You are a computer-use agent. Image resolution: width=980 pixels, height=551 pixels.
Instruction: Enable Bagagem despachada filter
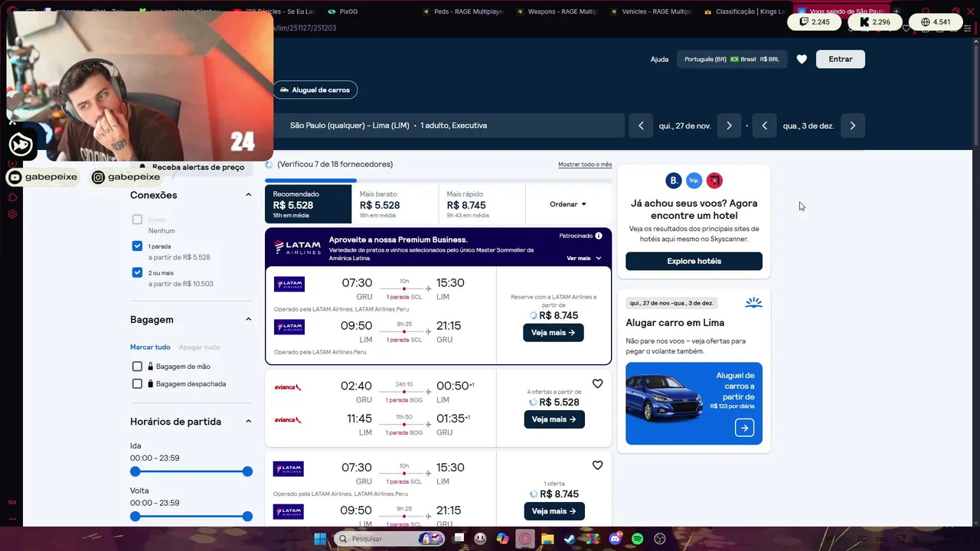pos(137,383)
